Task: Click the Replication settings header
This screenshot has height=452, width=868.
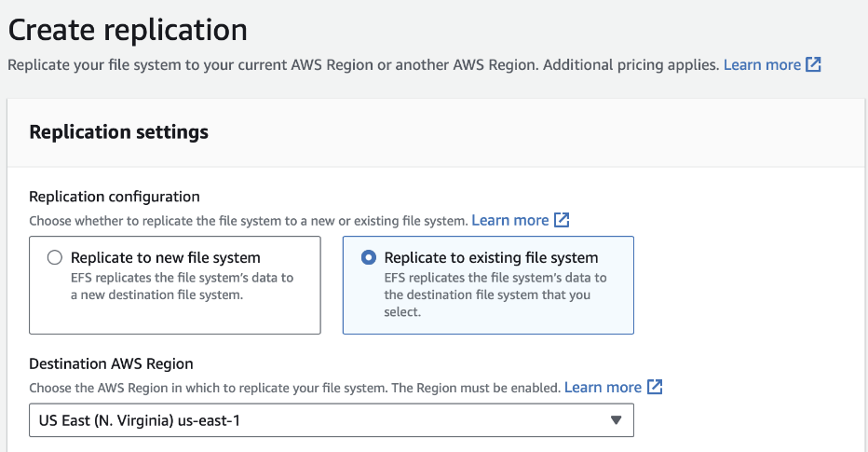Action: click(119, 132)
